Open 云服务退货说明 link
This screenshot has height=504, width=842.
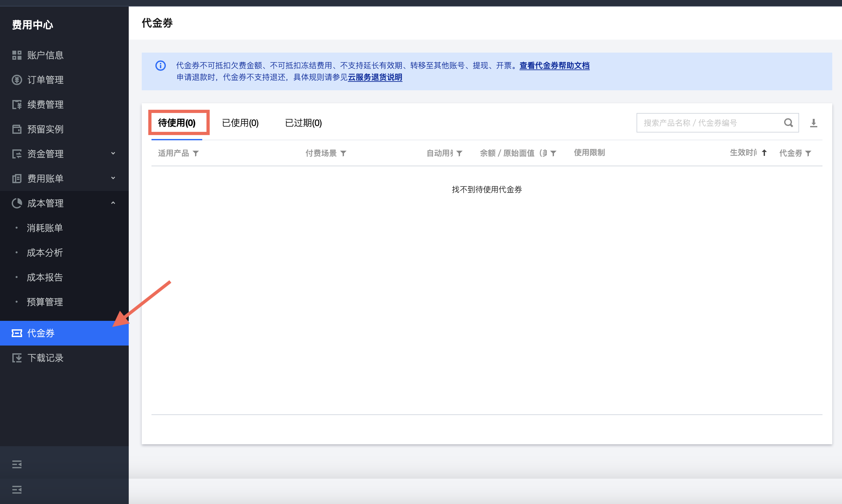tap(375, 77)
